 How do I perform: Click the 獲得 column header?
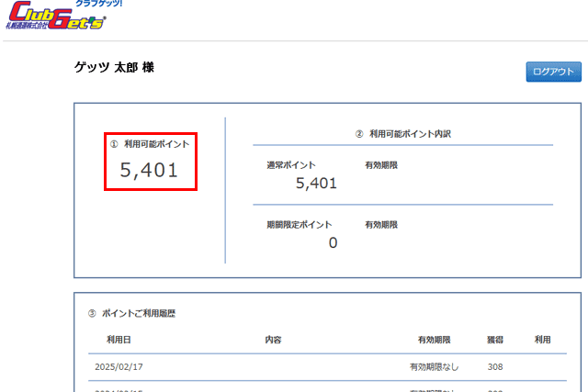pos(495,340)
